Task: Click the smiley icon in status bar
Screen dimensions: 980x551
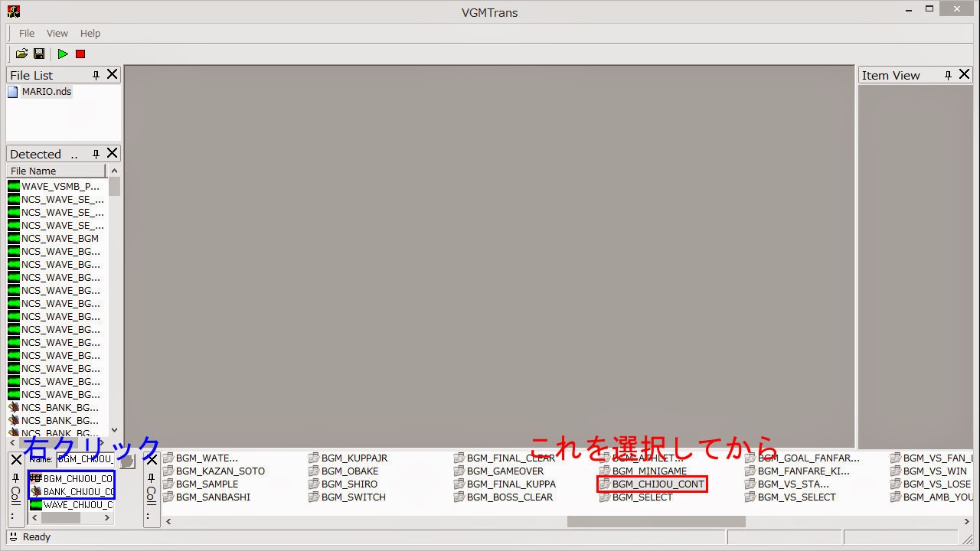Action: [13, 536]
